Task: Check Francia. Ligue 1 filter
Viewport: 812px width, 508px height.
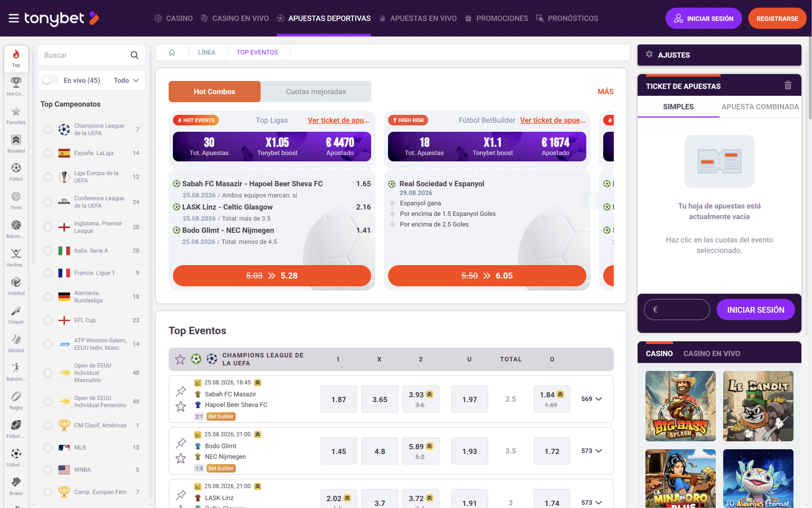Action: pos(48,273)
